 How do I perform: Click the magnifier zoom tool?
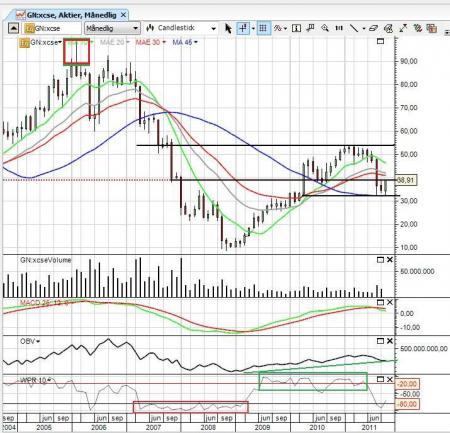click(325, 28)
